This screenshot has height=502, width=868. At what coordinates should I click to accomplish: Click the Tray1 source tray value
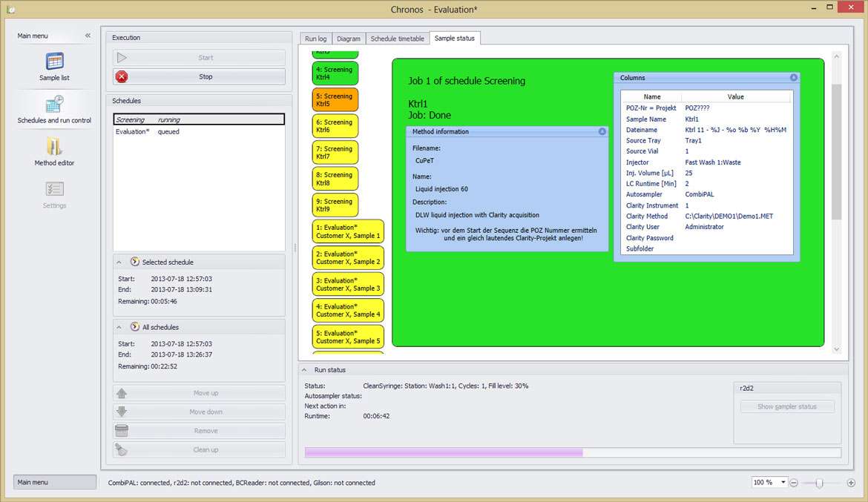click(x=693, y=141)
